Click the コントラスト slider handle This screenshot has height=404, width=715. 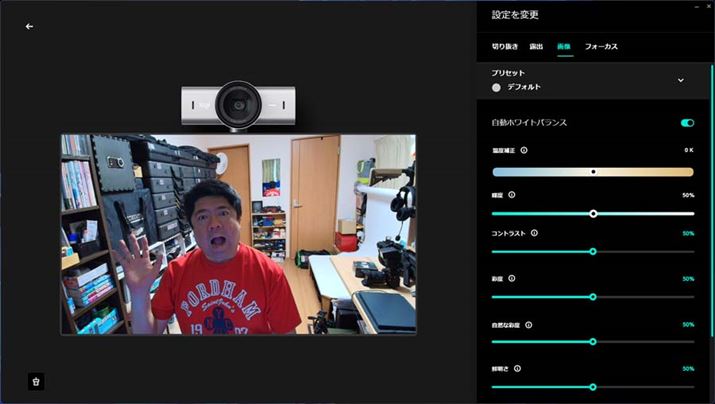(593, 251)
